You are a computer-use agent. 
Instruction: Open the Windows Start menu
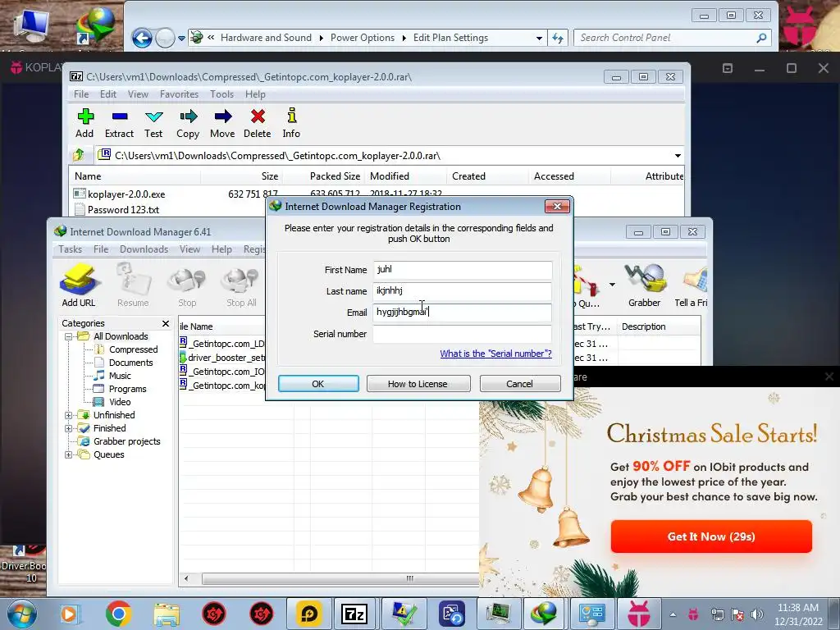[21, 614]
